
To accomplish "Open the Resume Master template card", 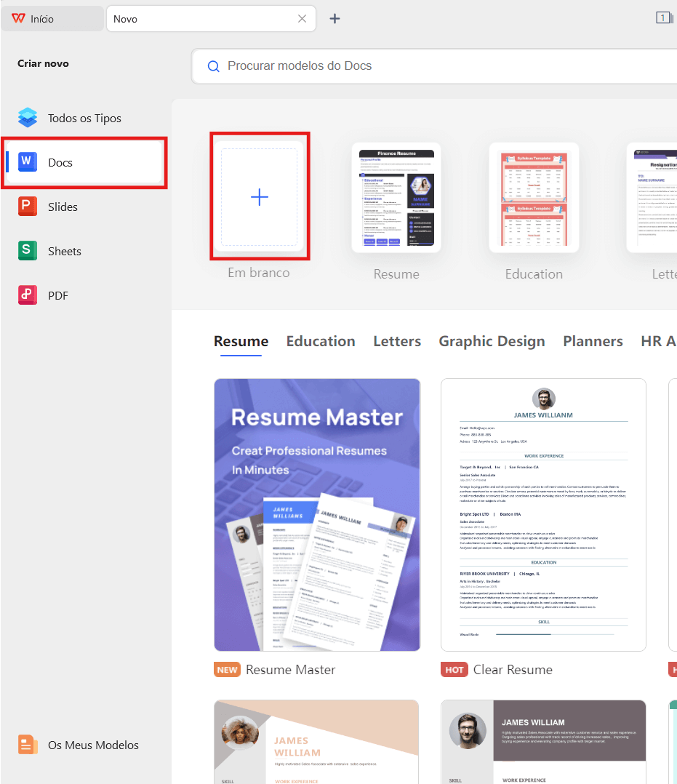I will click(x=317, y=514).
